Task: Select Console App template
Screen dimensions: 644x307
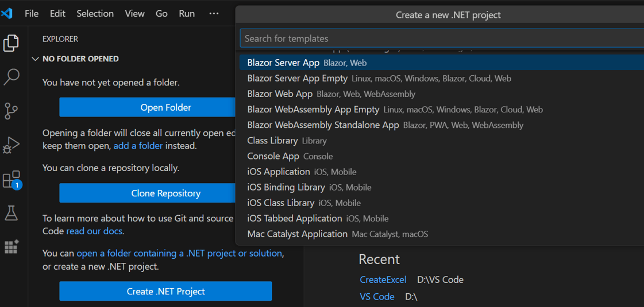Action: (x=442, y=157)
